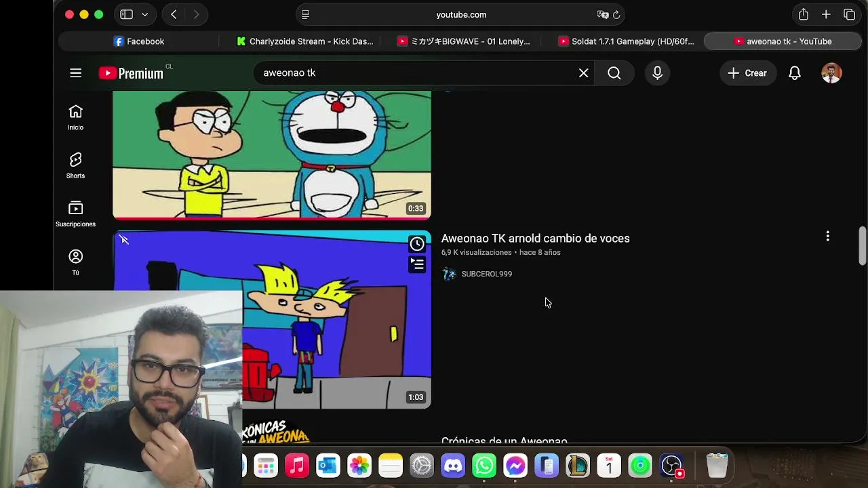Open the Tú section in sidebar

(x=75, y=262)
